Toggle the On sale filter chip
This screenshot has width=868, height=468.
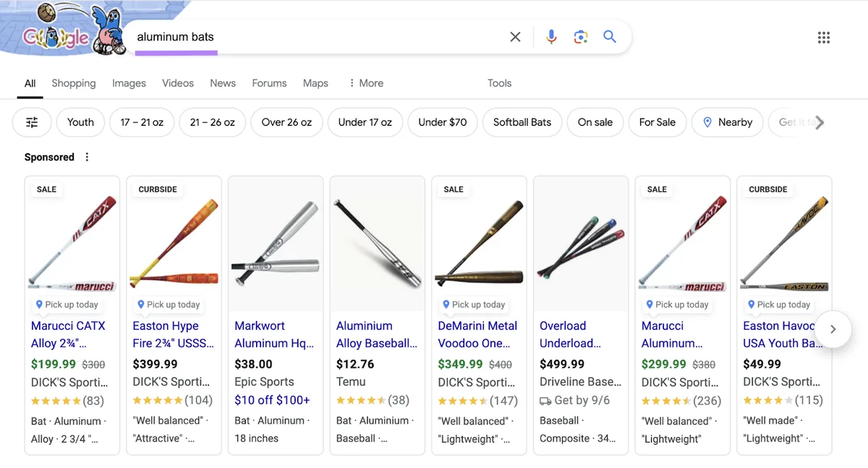point(595,122)
